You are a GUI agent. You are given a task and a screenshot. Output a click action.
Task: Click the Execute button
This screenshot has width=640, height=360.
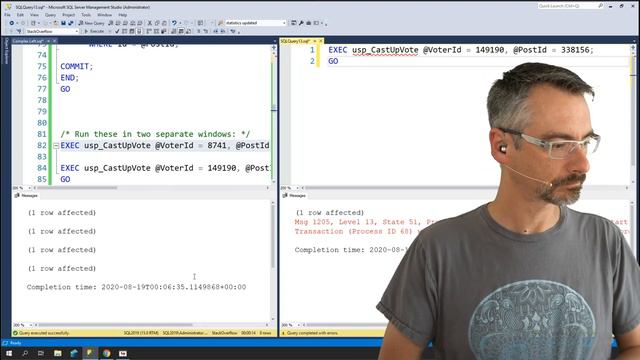pyautogui.click(x=94, y=31)
